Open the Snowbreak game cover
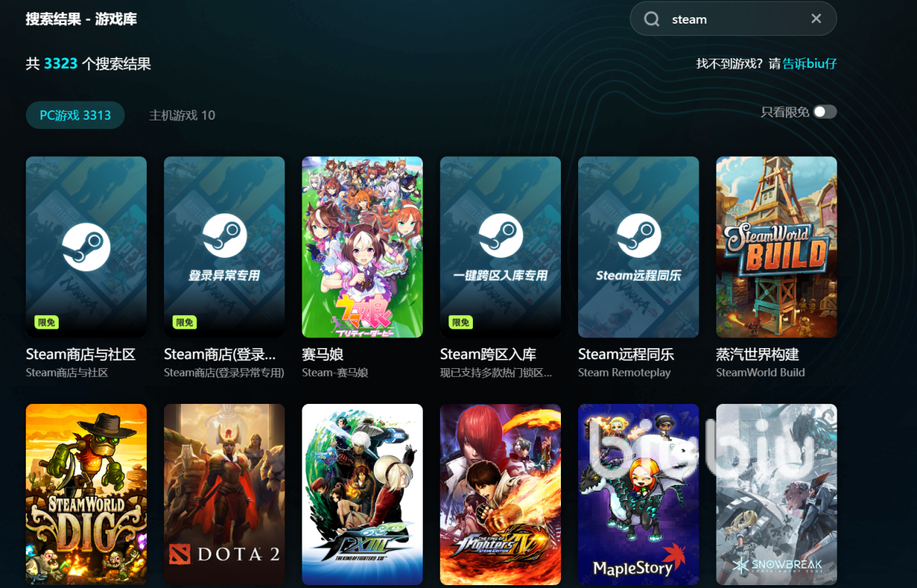 776,494
